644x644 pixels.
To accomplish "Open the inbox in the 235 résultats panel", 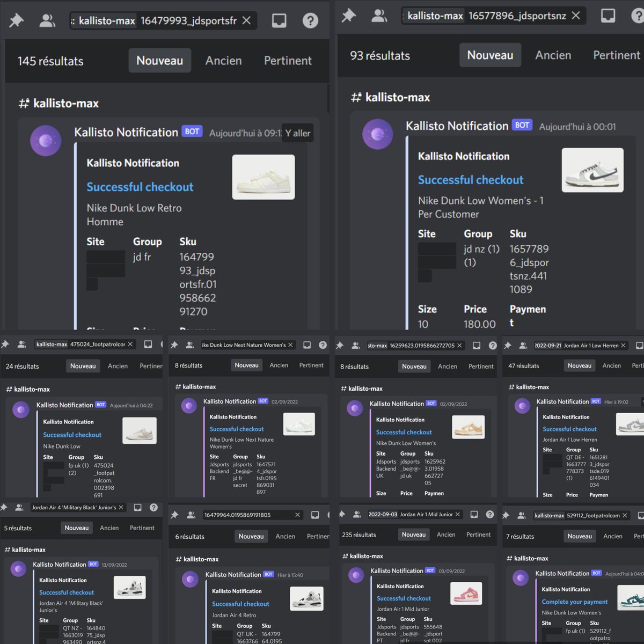I will 474,514.
